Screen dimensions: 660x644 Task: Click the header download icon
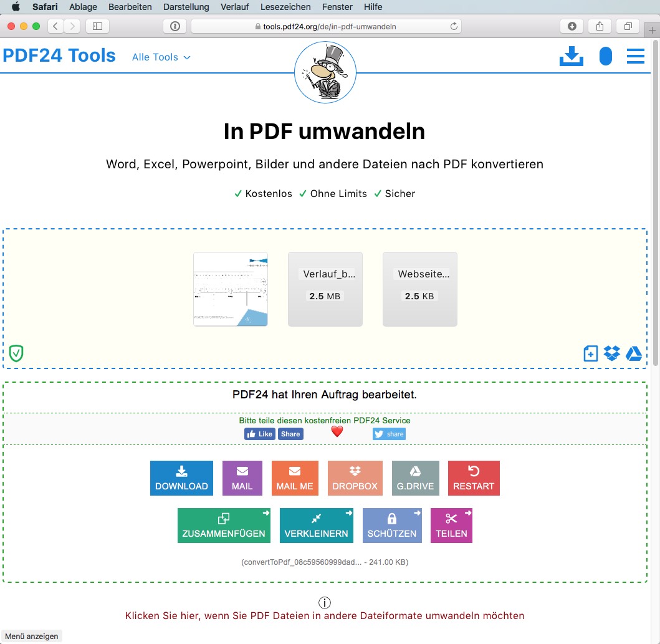(571, 56)
